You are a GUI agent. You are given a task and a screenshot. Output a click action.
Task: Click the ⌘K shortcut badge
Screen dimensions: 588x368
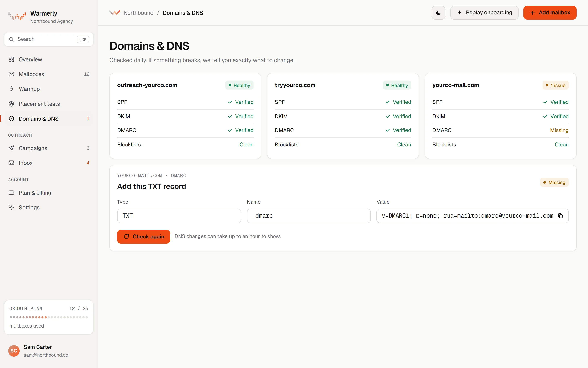click(83, 39)
